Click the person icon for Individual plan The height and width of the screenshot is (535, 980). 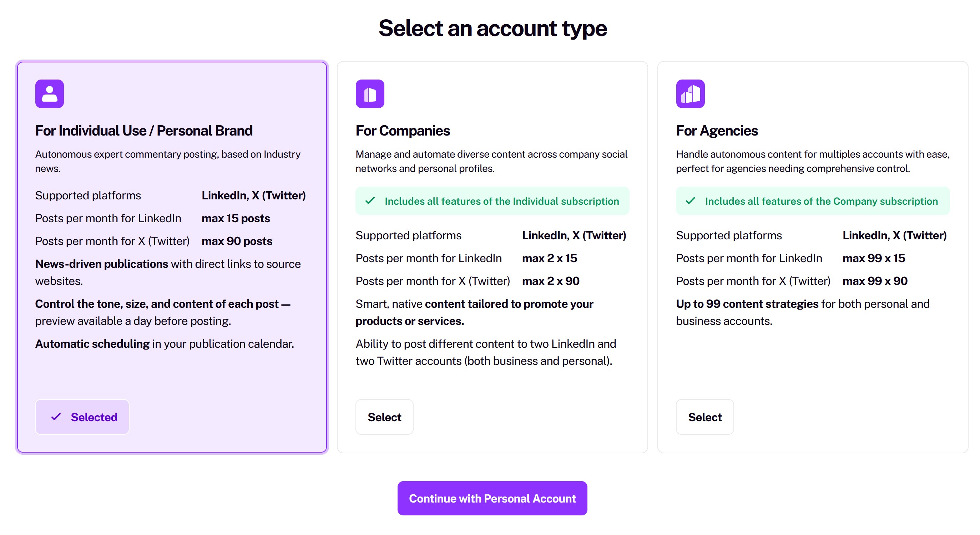click(50, 94)
